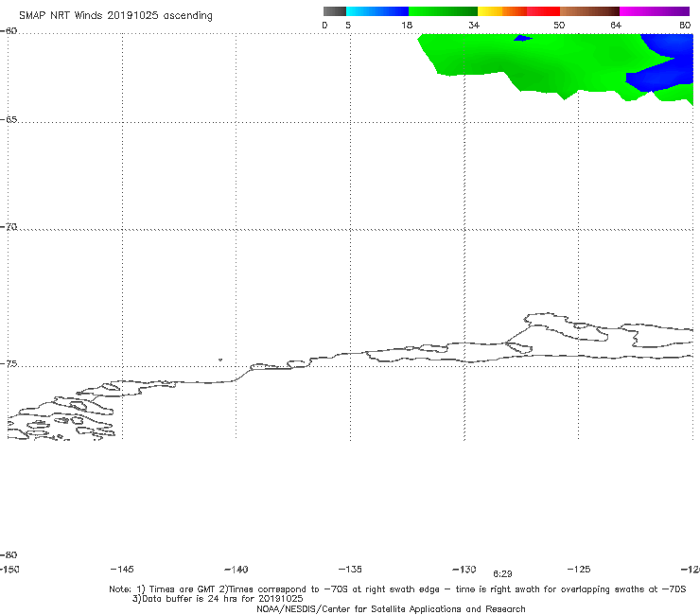Screen dimensions: 700x615
Task: Click the latitude label '-75'
Action: tap(9, 364)
